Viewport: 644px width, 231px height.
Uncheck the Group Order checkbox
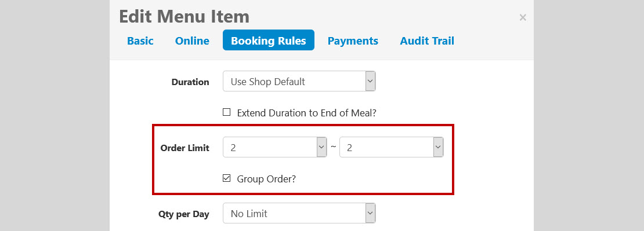click(226, 178)
